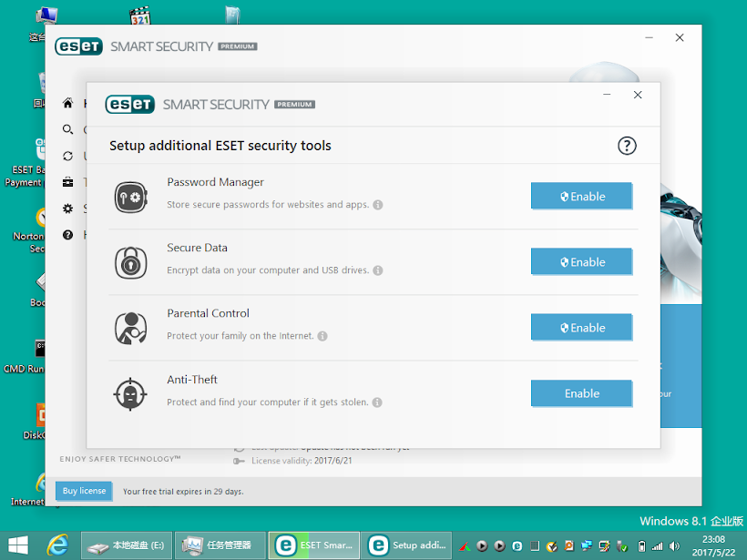Enable Anti-Theft

582,393
